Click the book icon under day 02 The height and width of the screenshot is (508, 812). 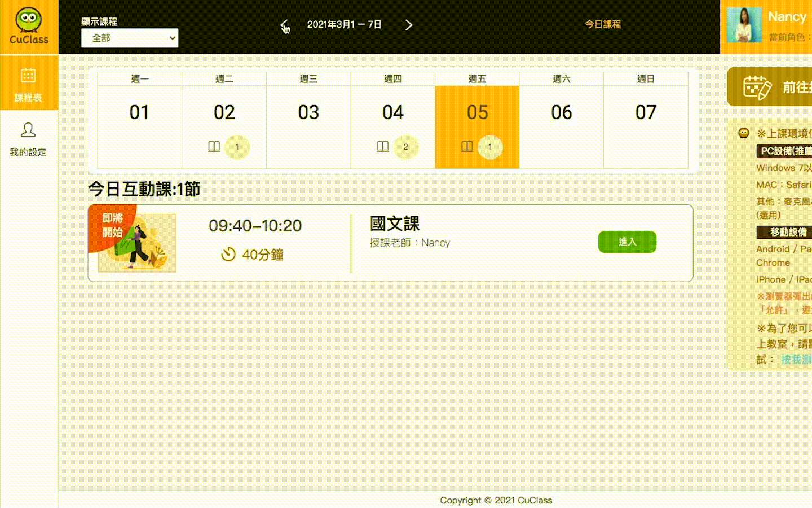214,147
